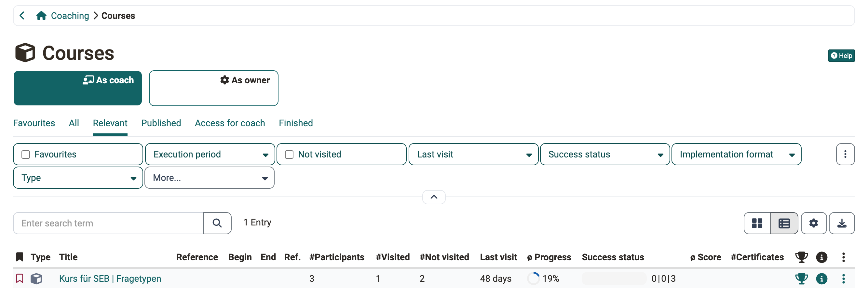Switch to the Relevant tab
Screen dimensions: 868x298
pos(110,123)
